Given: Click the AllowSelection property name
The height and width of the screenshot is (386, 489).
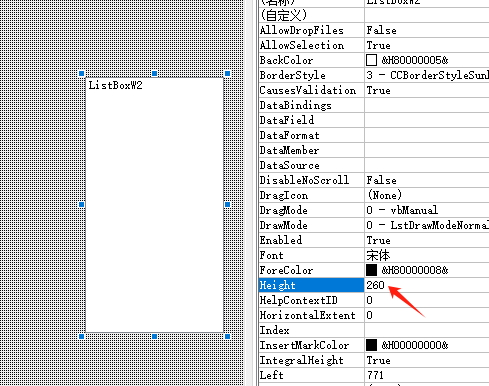Looking at the screenshot, I should [x=302, y=45].
